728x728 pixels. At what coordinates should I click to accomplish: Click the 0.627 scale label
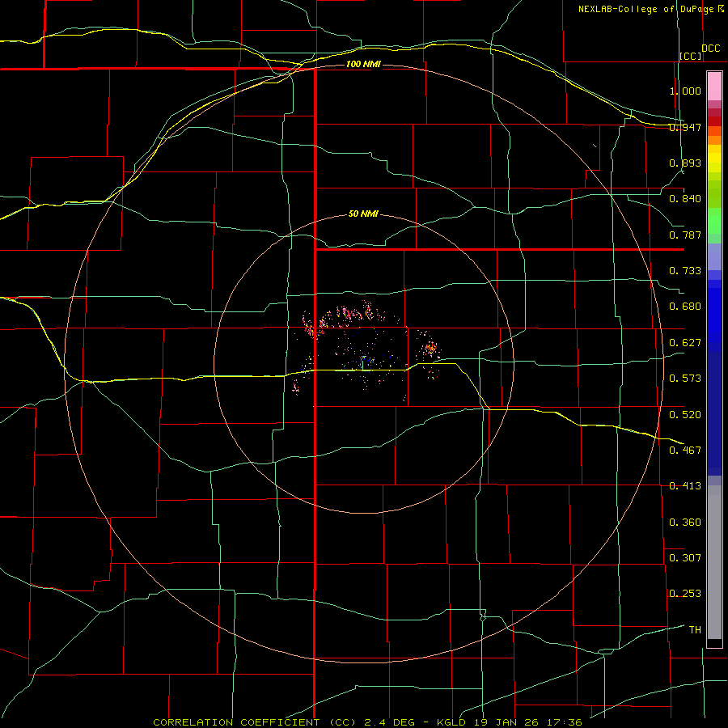685,343
